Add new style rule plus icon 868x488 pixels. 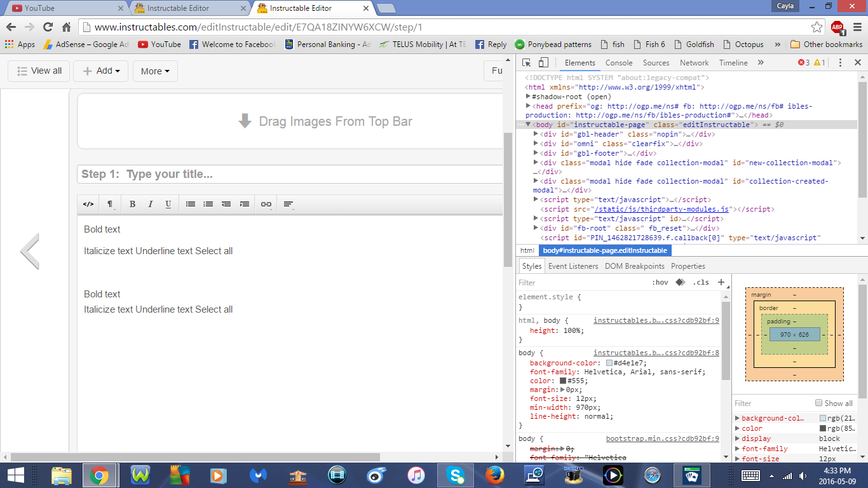721,283
